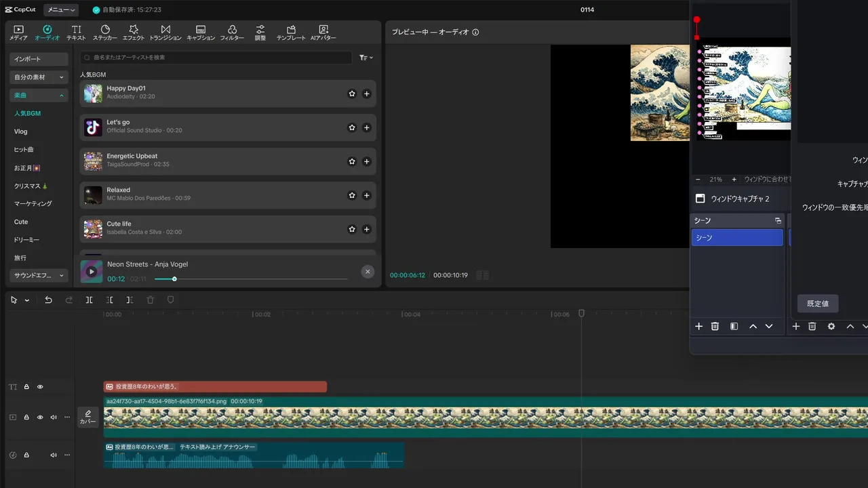Expand the サウンドエフェクト section
Image resolution: width=868 pixels, height=488 pixels.
39,275
